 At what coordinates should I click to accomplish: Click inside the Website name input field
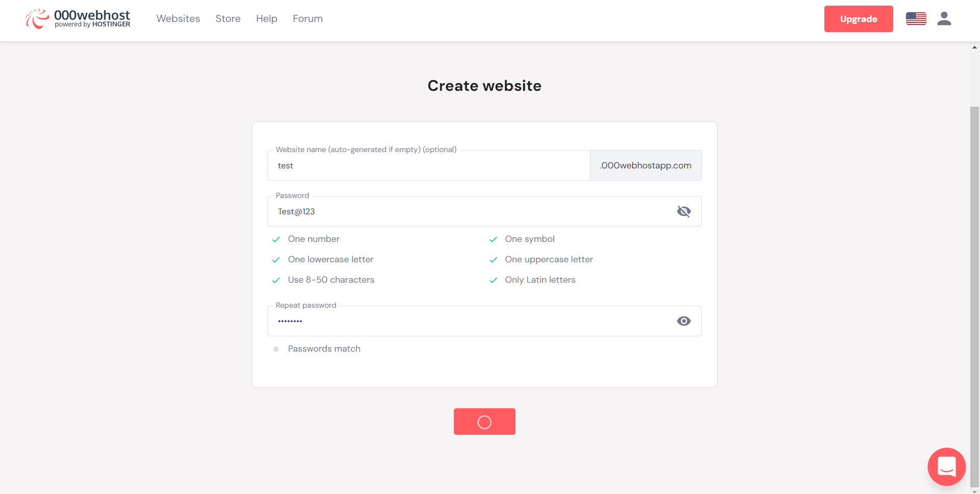[429, 165]
